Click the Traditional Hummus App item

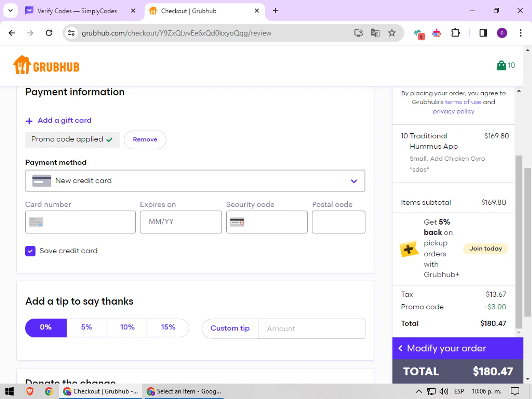click(434, 141)
